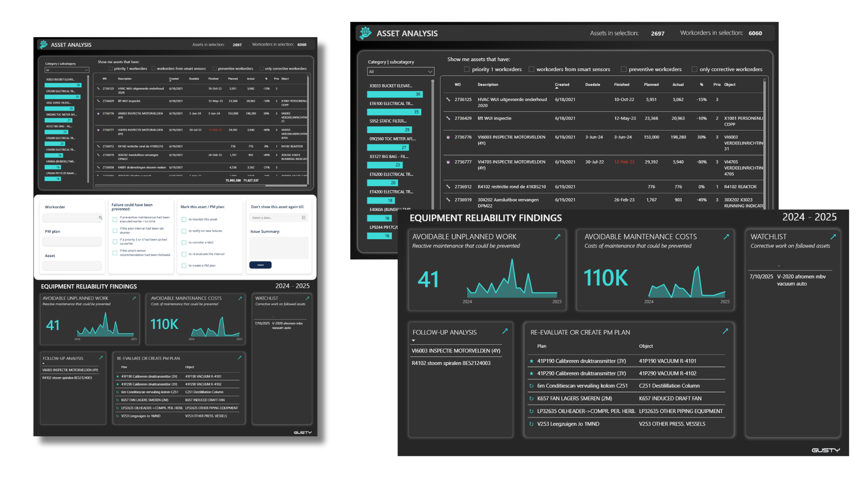The image size is (868, 488).
Task: Click the PM plan input field
Action: click(72, 241)
